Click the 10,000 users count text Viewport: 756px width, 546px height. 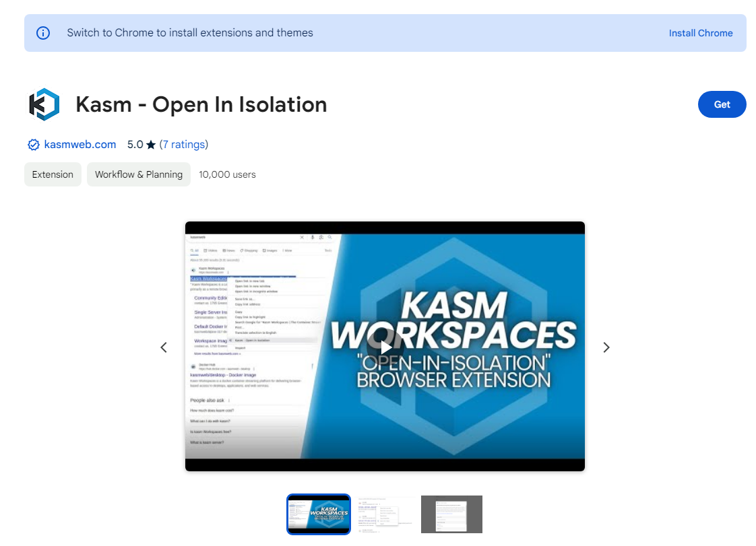[227, 174]
